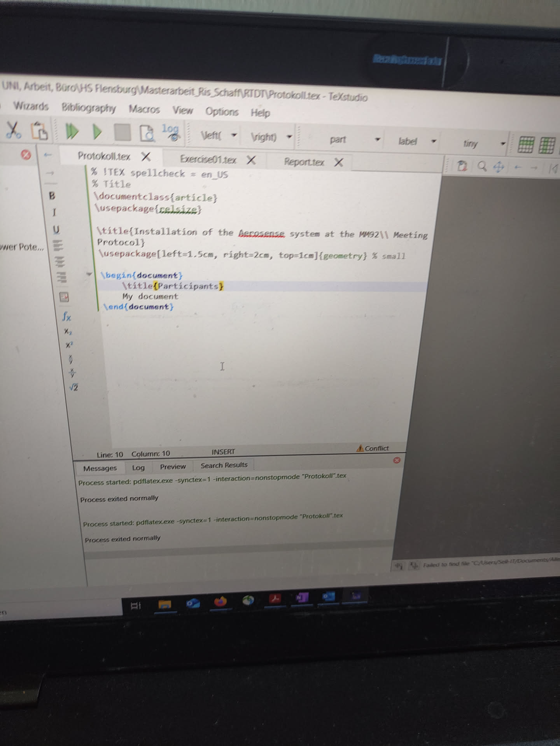The image size is (560, 746).
Task: Click the Build & View double-arrow icon
Action: [71, 131]
